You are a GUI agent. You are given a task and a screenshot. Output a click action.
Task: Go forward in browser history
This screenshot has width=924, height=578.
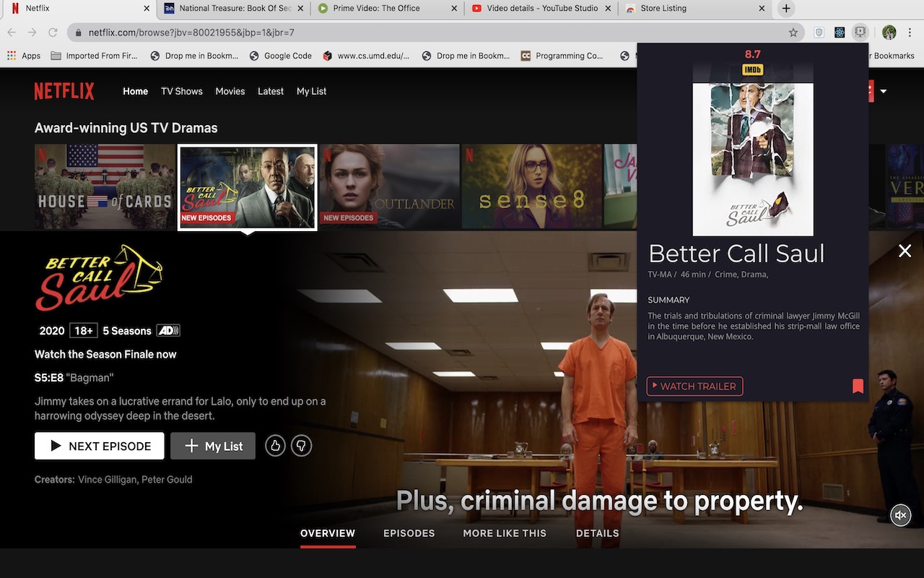pyautogui.click(x=32, y=33)
